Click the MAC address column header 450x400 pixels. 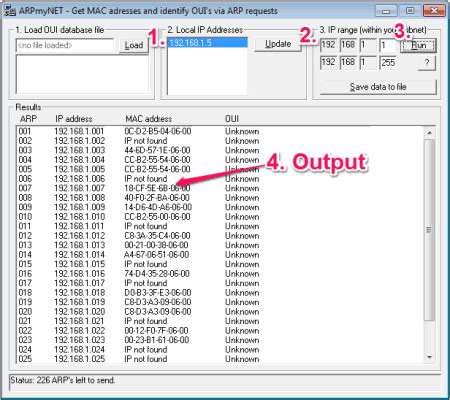(149, 119)
